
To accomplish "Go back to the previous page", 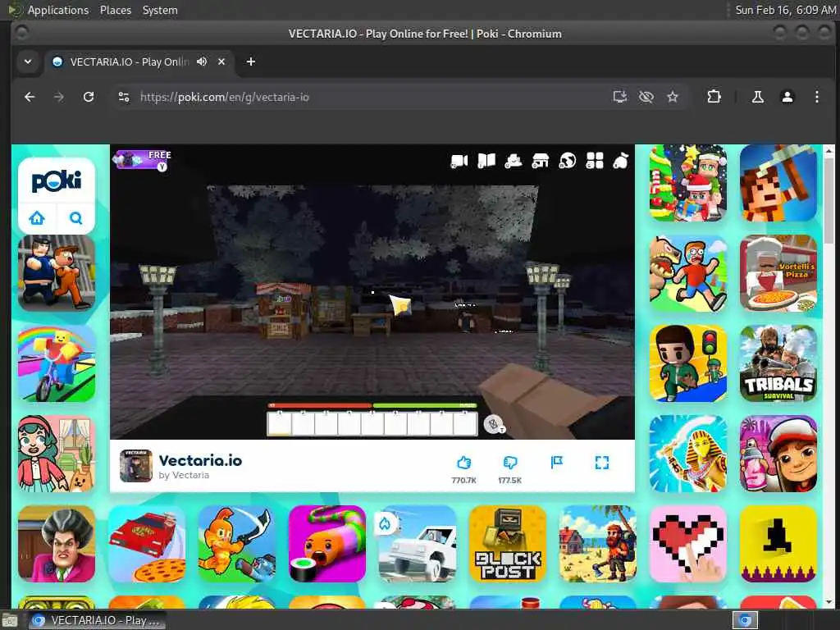I will click(30, 97).
